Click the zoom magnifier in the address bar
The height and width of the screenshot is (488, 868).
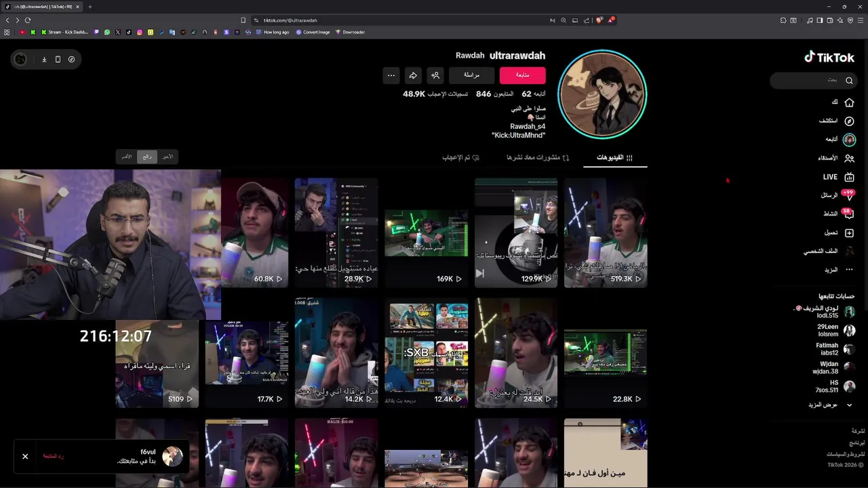click(563, 20)
